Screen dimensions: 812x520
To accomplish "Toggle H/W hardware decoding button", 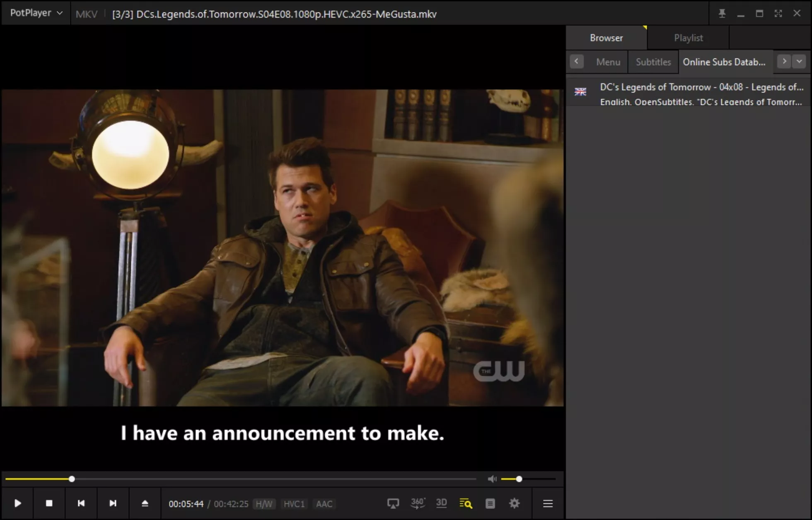I will click(x=264, y=504).
